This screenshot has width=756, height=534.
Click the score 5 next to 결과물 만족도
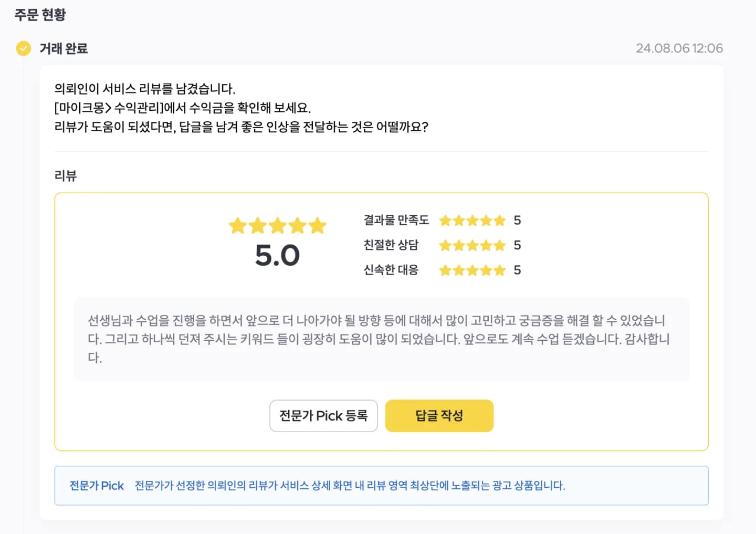pos(517,221)
